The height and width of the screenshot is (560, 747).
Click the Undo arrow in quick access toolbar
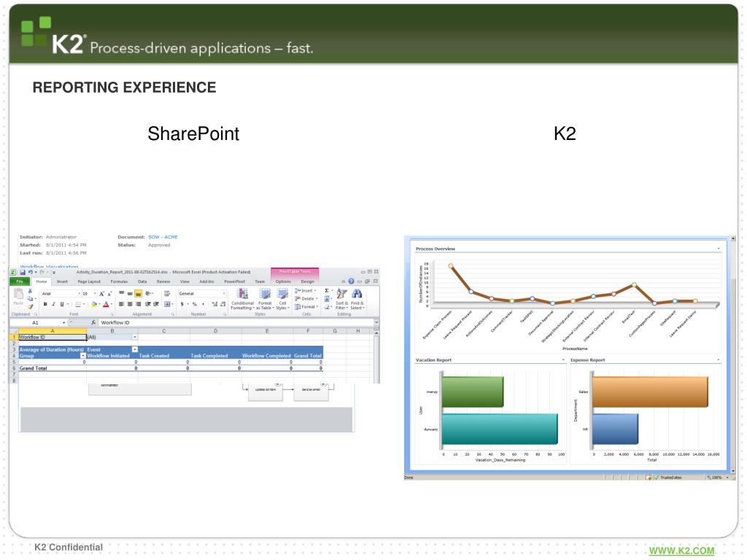coord(30,273)
